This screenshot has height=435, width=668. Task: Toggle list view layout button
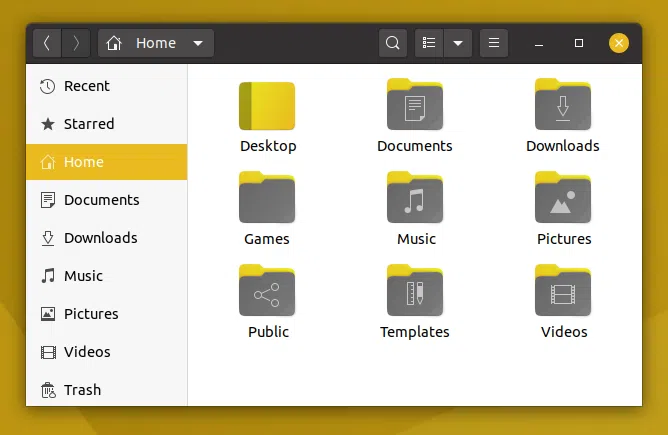tap(429, 43)
